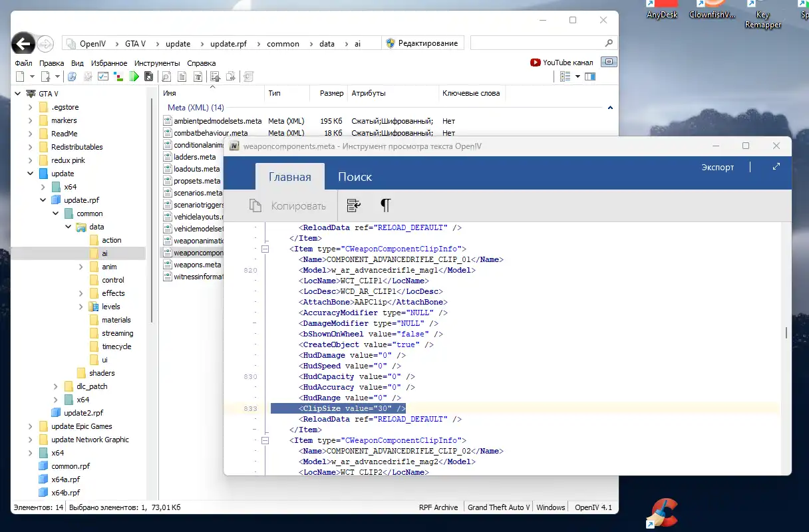Viewport: 809px width, 532px height.
Task: Collapse the update.rpf tree node
Action: [43, 200]
